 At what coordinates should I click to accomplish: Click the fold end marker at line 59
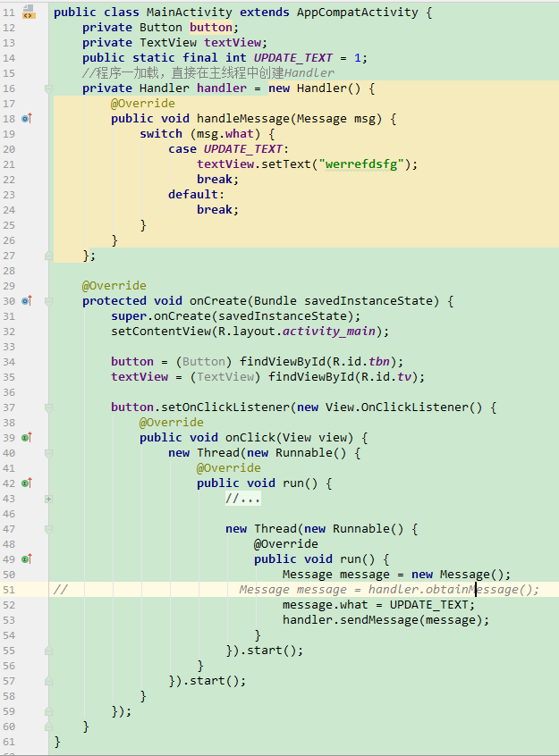[48, 711]
